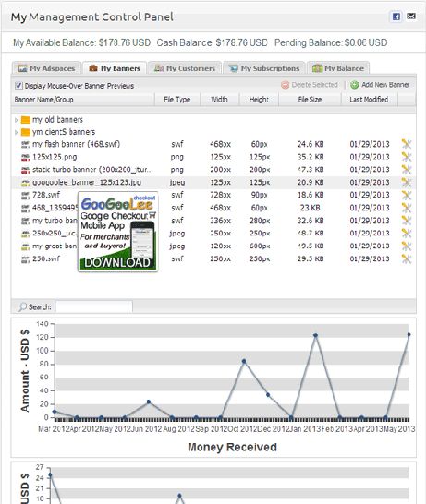426x504 pixels.
Task: Click Delete Selected button
Action: [310, 85]
